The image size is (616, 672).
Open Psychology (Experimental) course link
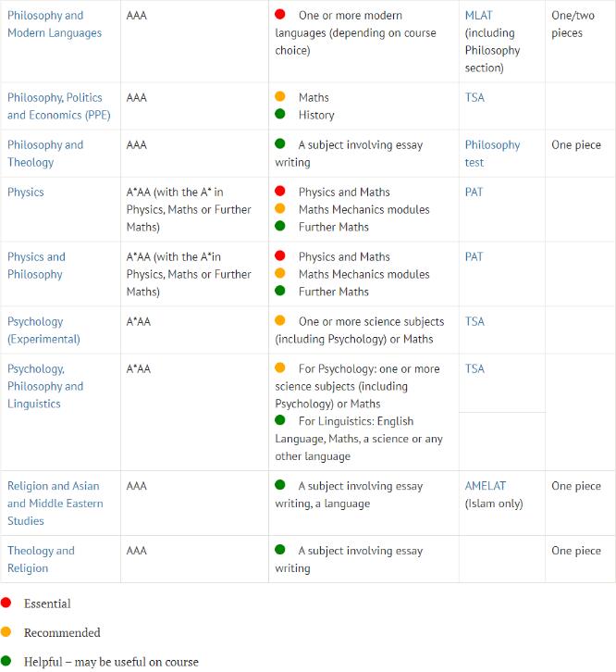(x=43, y=330)
